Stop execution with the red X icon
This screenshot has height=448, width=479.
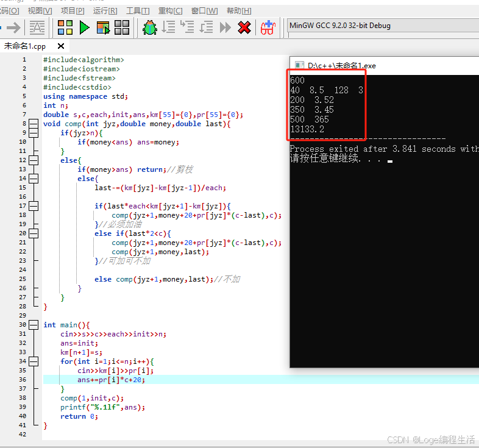tap(244, 27)
